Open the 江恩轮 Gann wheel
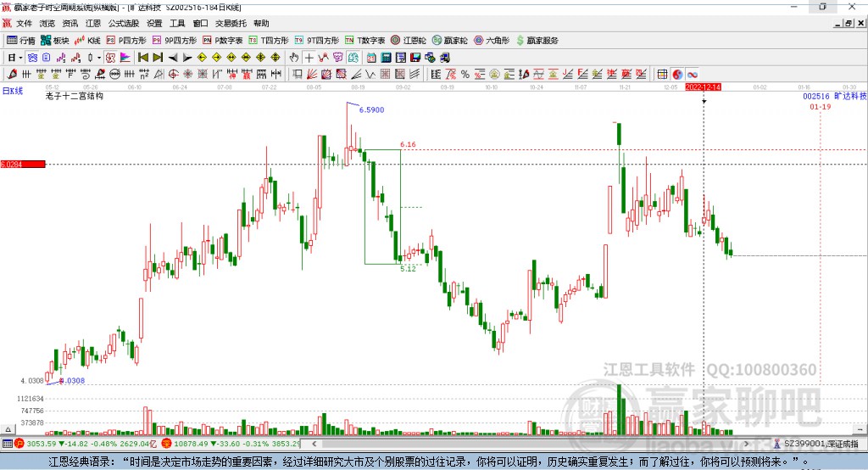 tap(409, 41)
